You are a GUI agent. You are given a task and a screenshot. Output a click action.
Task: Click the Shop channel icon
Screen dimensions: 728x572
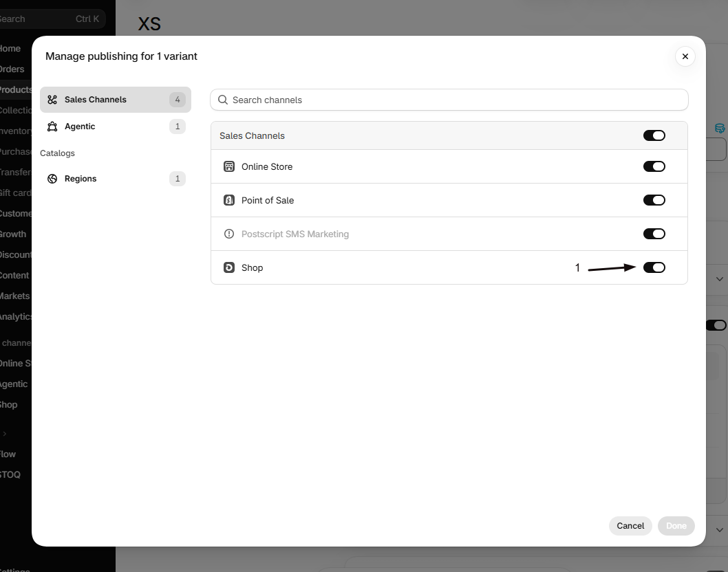[229, 267]
